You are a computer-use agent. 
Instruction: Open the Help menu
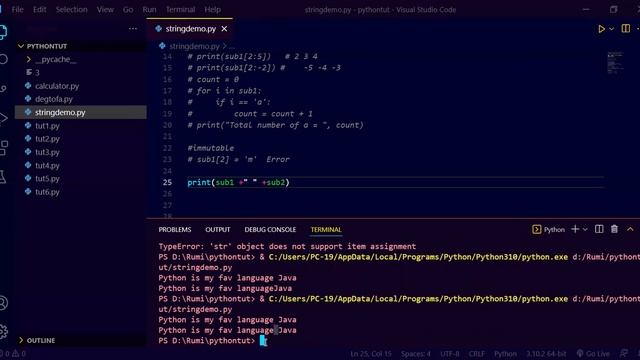coord(212,9)
